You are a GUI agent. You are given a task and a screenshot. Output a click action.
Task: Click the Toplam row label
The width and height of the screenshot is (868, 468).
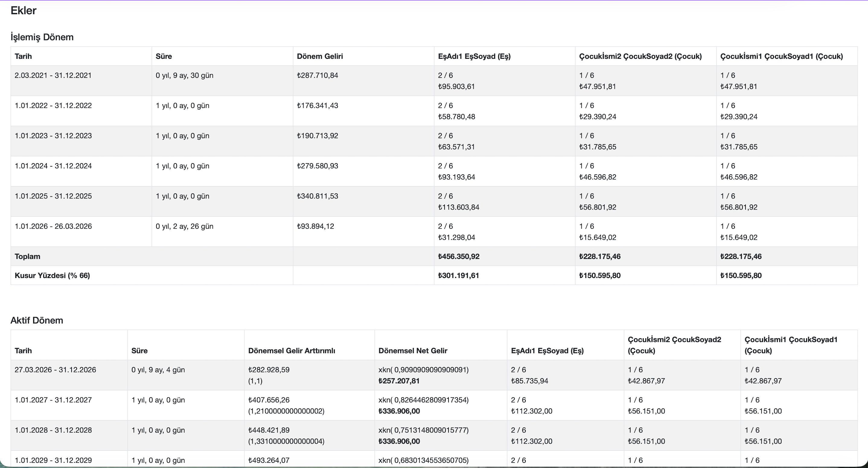tap(27, 257)
